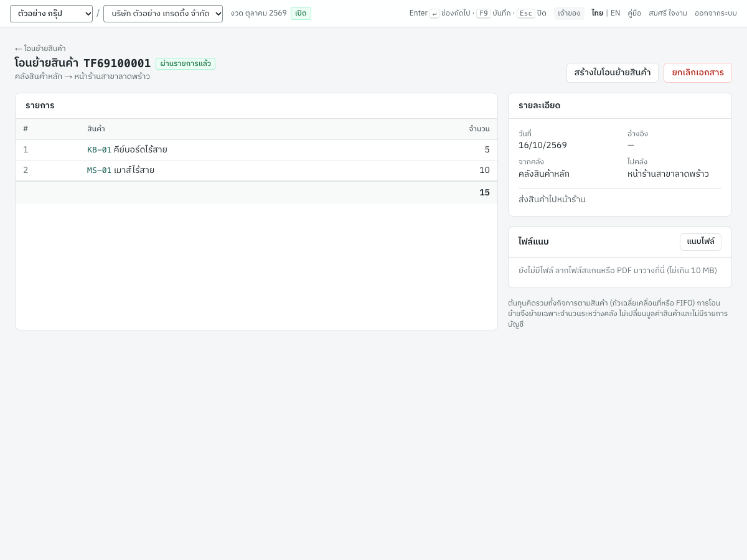Click note ส่งสินค้าไปหน้าร้าน
747x560 pixels.
[552, 199]
